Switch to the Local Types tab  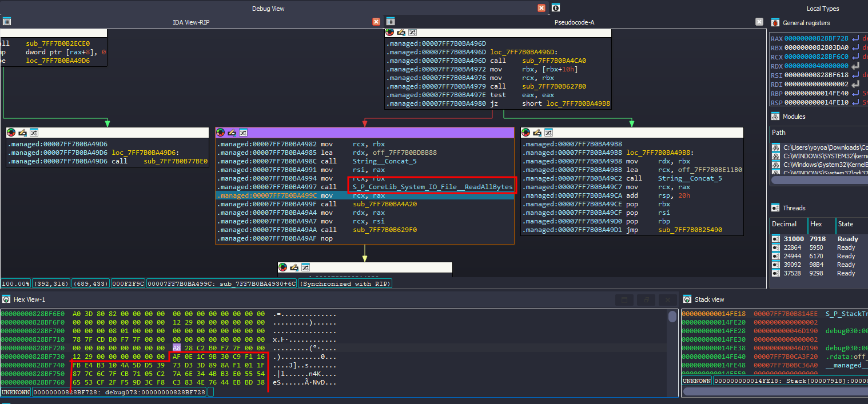click(822, 9)
